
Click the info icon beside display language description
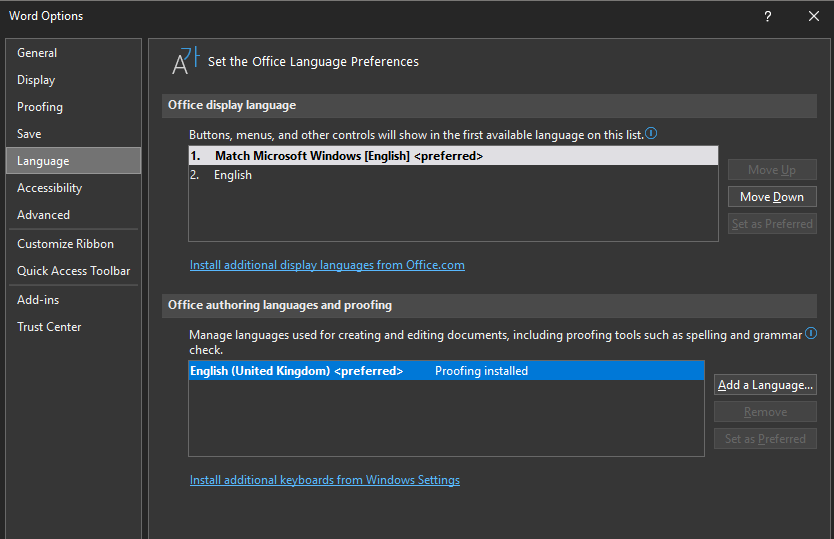(x=651, y=134)
